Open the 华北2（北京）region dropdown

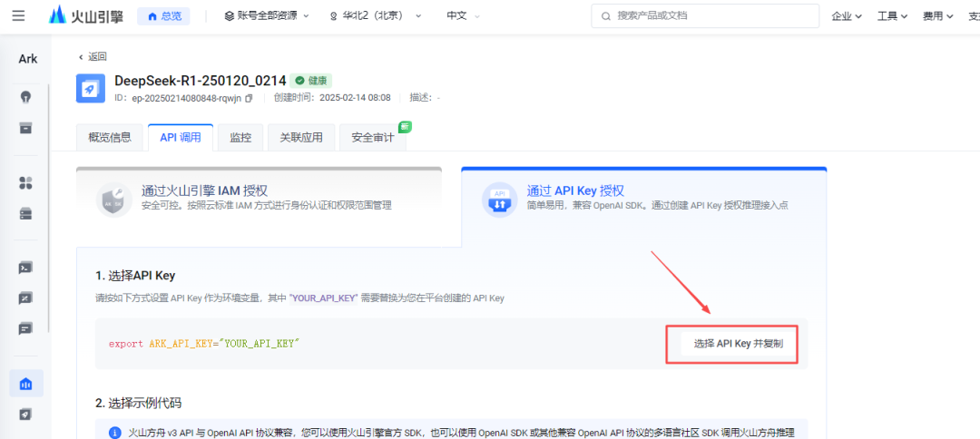(376, 15)
